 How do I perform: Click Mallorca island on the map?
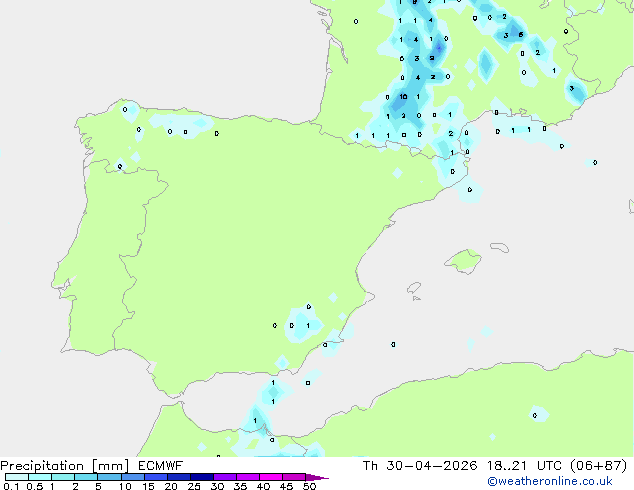[x=463, y=261]
